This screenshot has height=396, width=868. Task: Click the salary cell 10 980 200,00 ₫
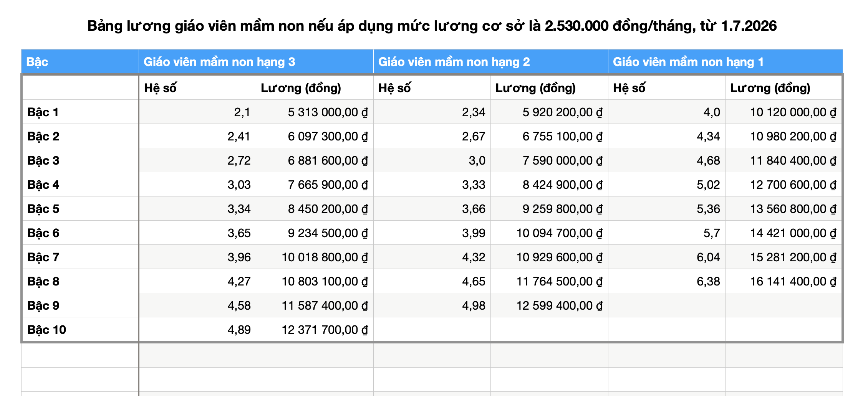(x=784, y=136)
